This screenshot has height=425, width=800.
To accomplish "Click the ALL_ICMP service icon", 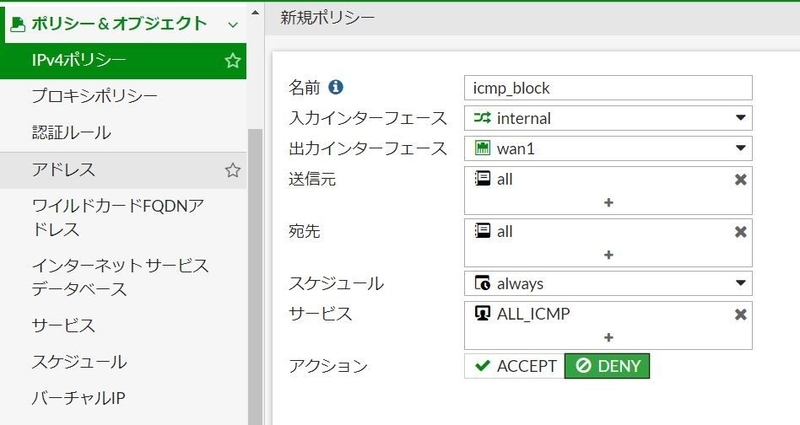I will pos(482,313).
